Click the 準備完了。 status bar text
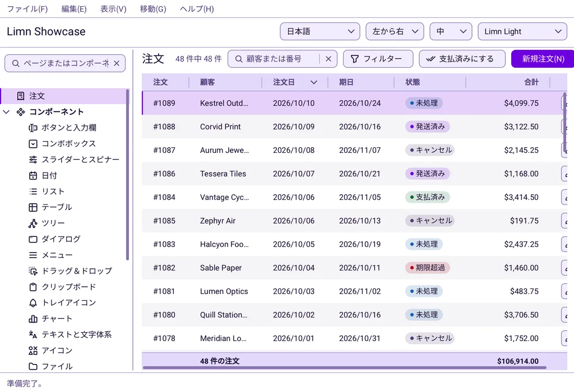The image size is (574, 392). (25, 384)
